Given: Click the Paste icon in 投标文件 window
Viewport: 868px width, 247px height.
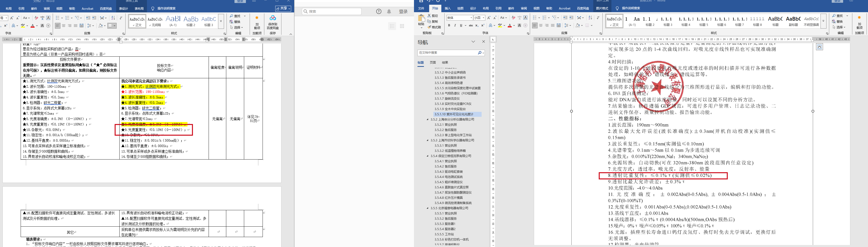Looking at the screenshot, I should (x=421, y=18).
